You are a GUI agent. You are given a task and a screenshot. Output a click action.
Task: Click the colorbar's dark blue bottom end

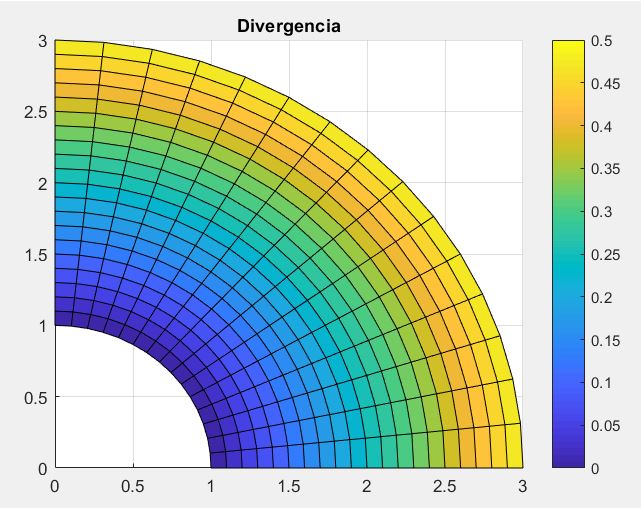(568, 461)
